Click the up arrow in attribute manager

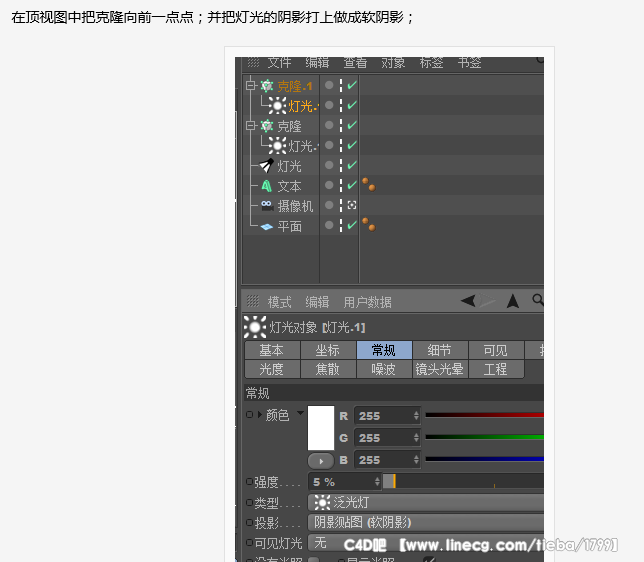point(513,301)
